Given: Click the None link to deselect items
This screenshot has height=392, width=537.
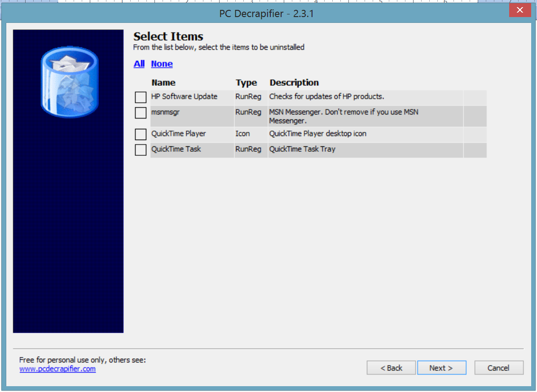Looking at the screenshot, I should (162, 64).
